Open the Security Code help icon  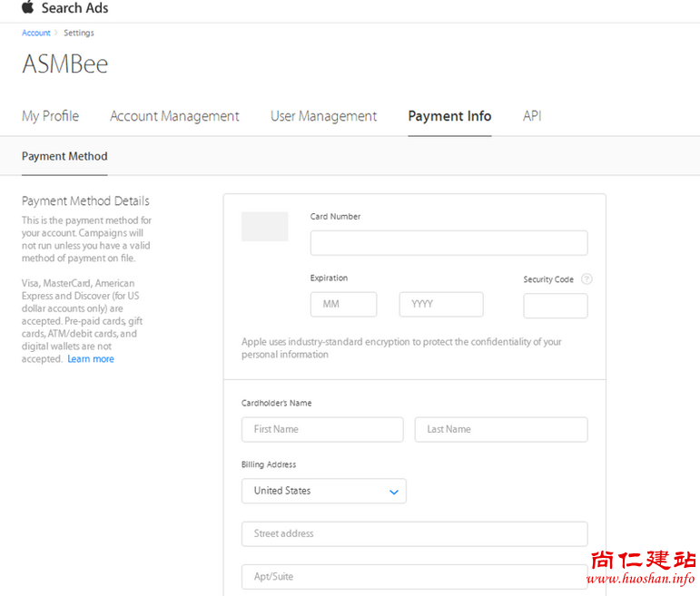[x=587, y=279]
